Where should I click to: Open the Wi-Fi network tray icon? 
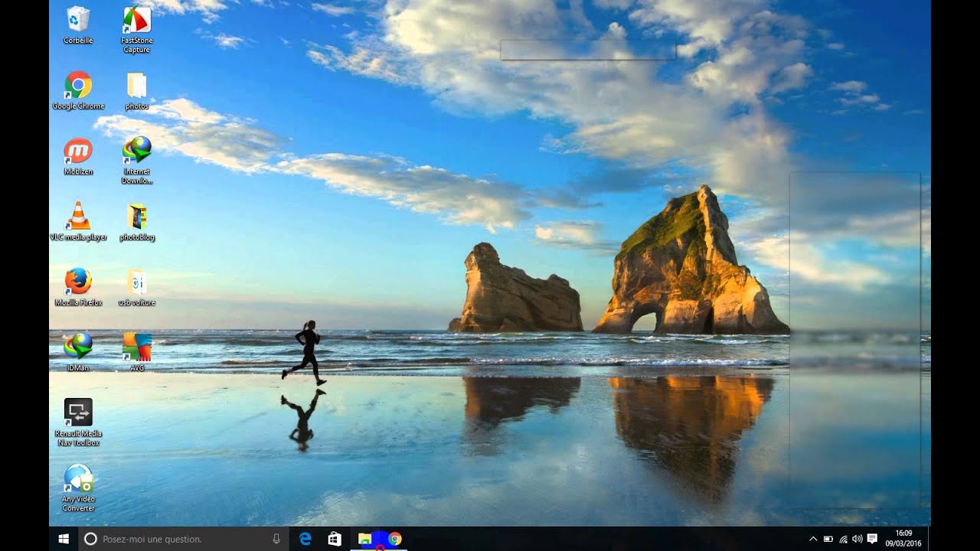(x=843, y=539)
